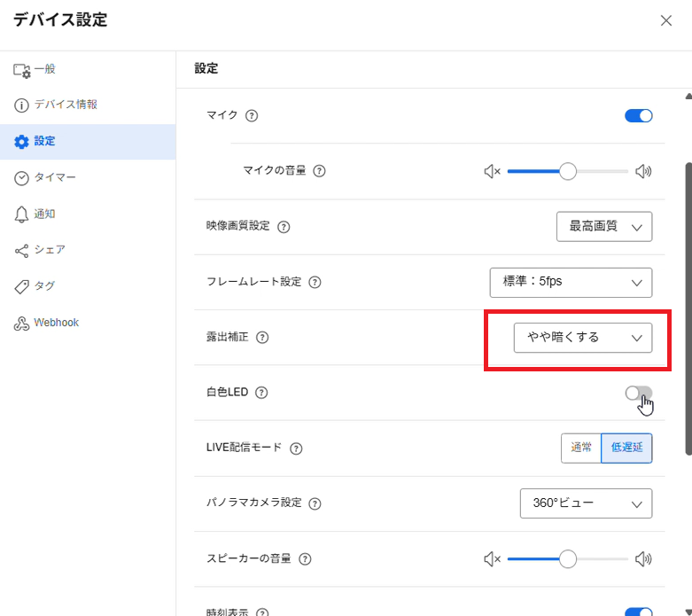
Task: Click the help icon next to マイク
Action: (252, 116)
